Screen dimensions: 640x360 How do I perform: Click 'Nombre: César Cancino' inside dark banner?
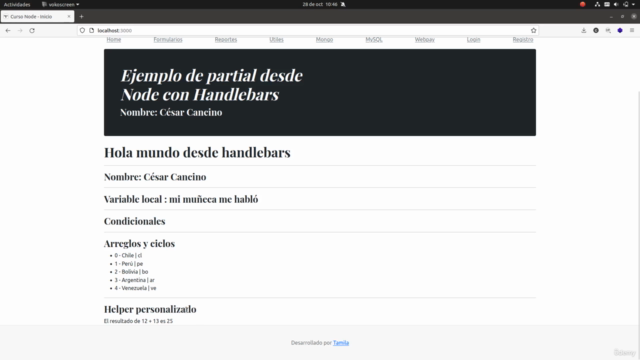tap(171, 112)
